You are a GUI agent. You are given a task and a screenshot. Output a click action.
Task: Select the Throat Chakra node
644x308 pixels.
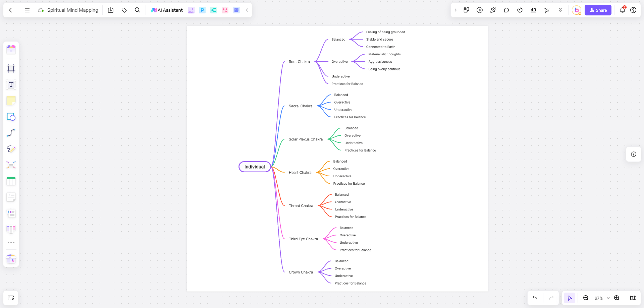tap(301, 206)
